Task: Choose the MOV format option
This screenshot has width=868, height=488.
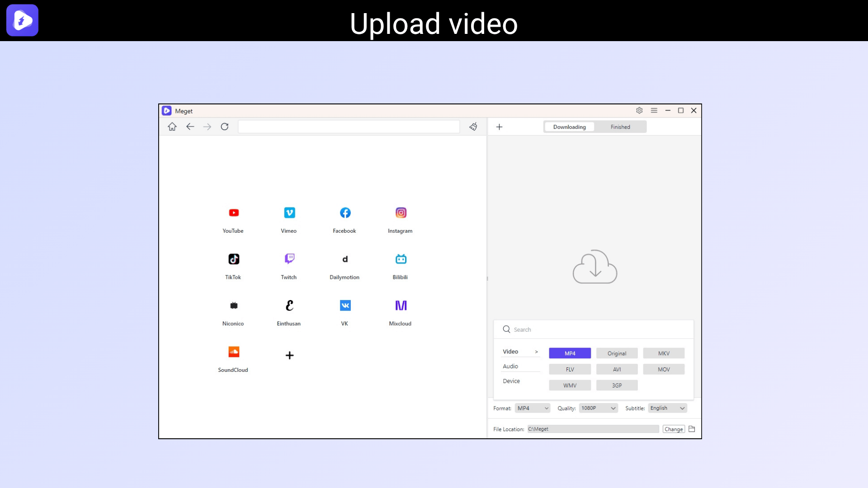Action: point(664,369)
